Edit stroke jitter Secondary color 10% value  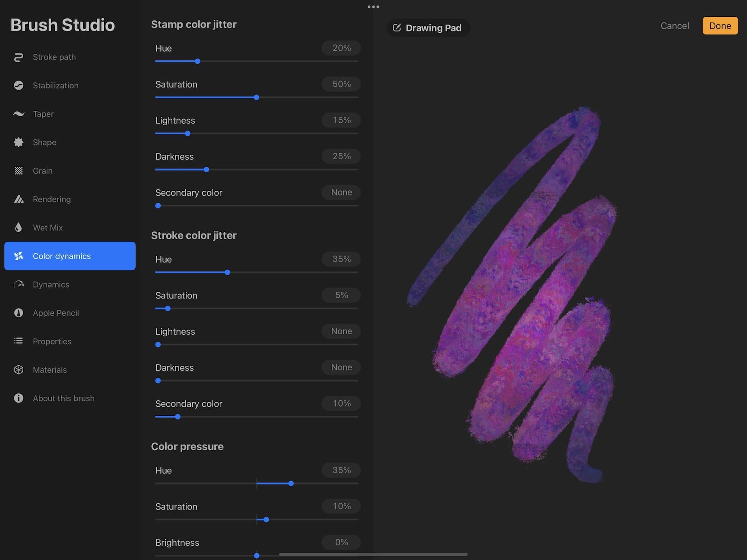pyautogui.click(x=341, y=404)
